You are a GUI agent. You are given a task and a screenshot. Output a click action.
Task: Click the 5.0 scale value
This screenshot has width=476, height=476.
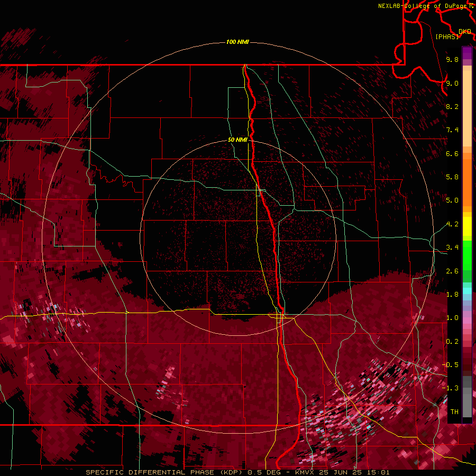click(452, 200)
